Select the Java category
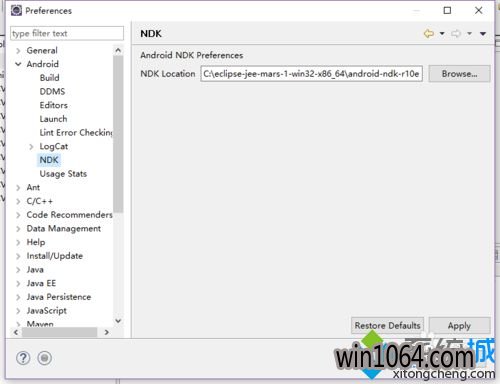This screenshot has width=500, height=384. pyautogui.click(x=35, y=269)
